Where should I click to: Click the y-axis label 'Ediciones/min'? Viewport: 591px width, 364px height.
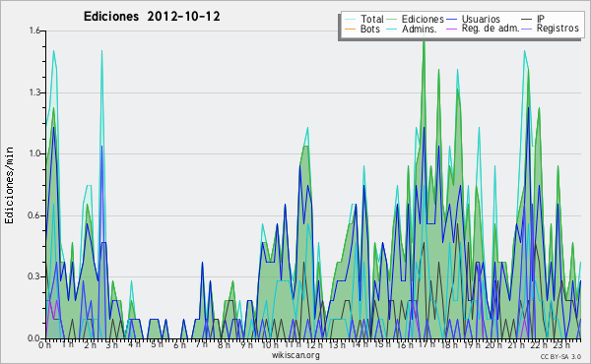pos(9,185)
